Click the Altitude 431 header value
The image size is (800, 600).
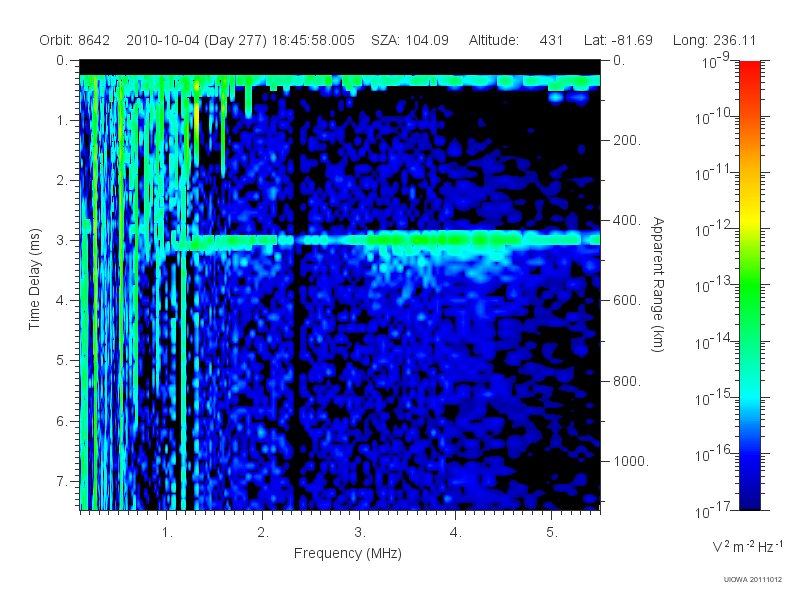[x=516, y=40]
